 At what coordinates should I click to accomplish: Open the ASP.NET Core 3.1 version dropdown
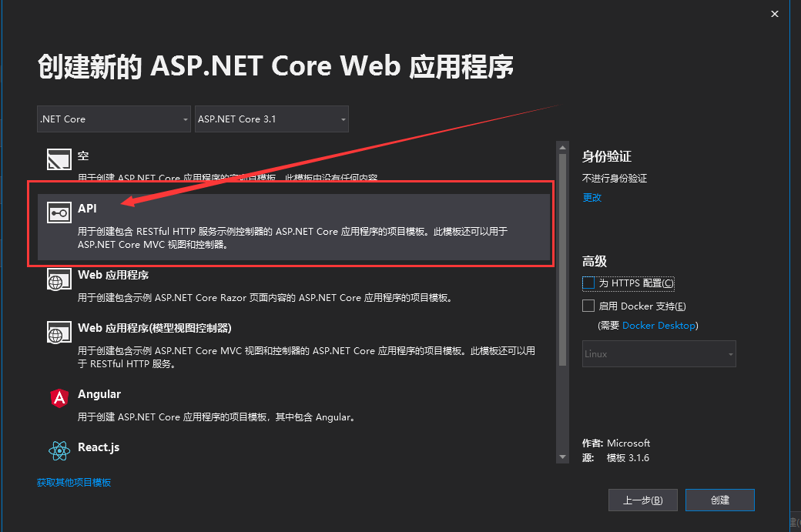pos(271,119)
